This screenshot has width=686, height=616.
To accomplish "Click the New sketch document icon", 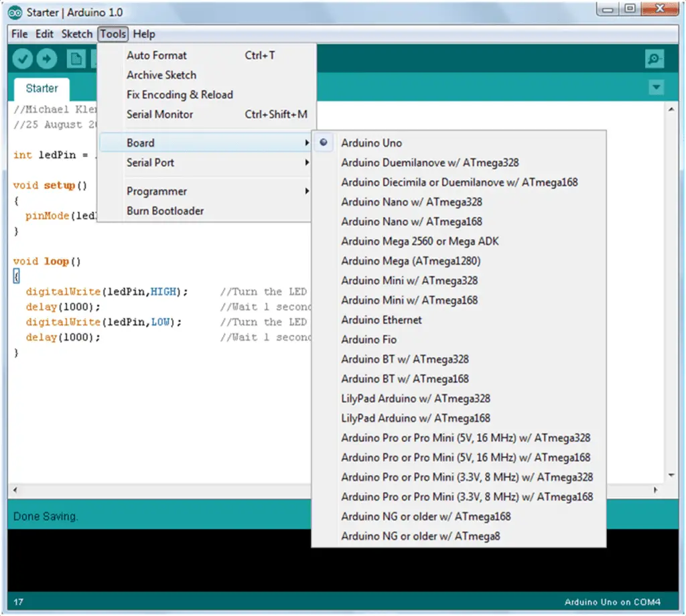I will (75, 59).
